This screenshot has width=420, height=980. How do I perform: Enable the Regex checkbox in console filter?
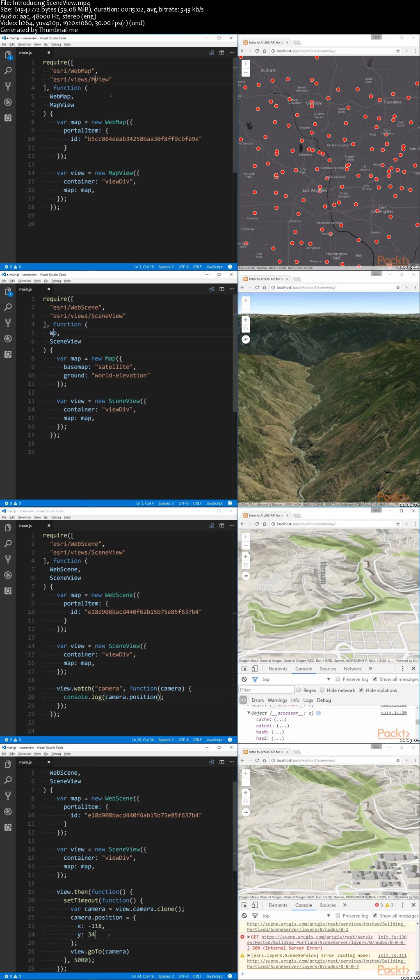299,690
